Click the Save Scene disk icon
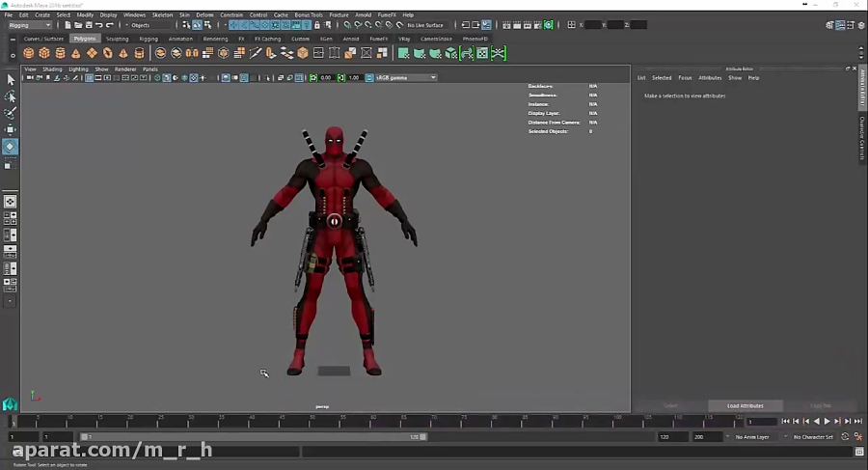Viewport: 868px width, 470px height. coord(89,25)
